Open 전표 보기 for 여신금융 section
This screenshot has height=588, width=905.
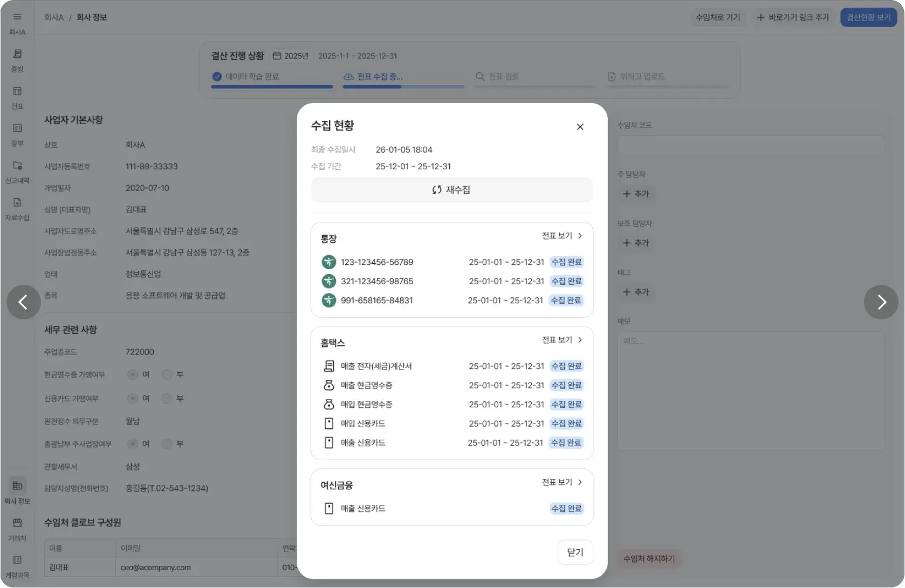coord(562,482)
